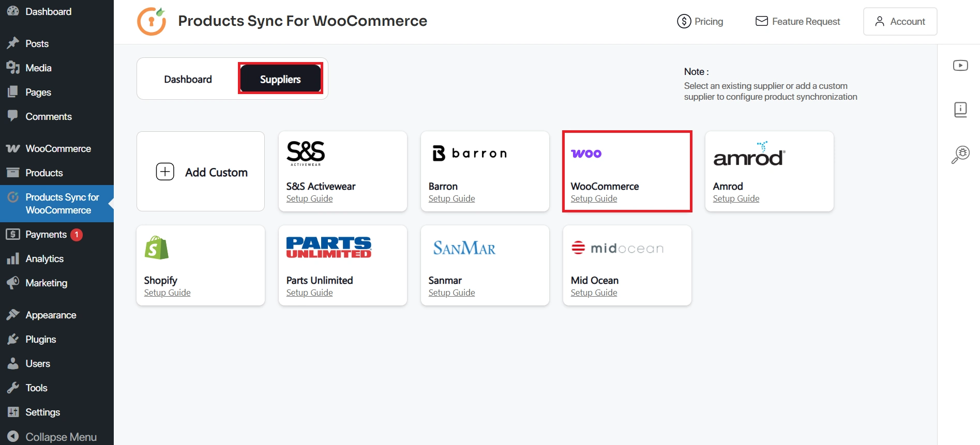Screen dimensions: 980x445
Task: Click the Pricing dollar icon
Action: (x=683, y=21)
